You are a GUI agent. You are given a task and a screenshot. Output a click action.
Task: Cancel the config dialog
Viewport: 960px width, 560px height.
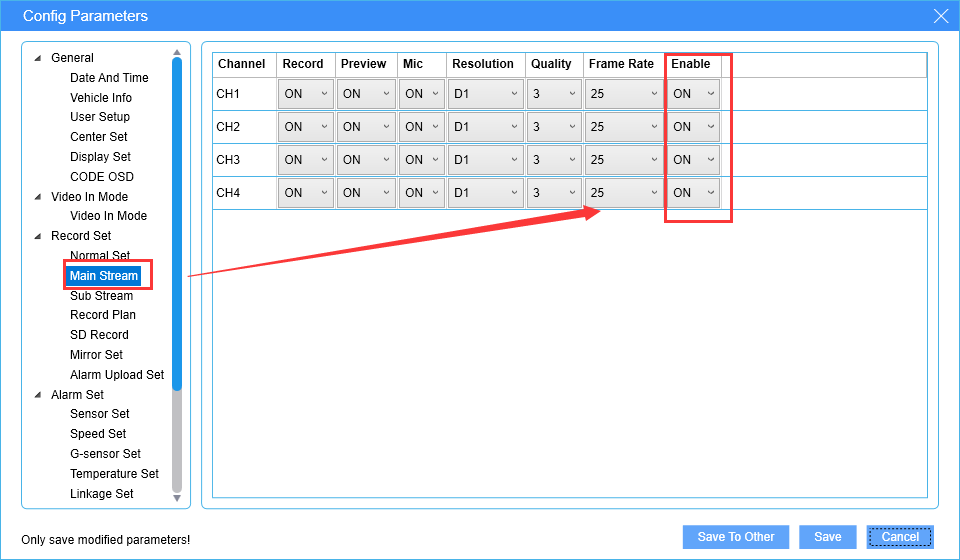click(900, 537)
